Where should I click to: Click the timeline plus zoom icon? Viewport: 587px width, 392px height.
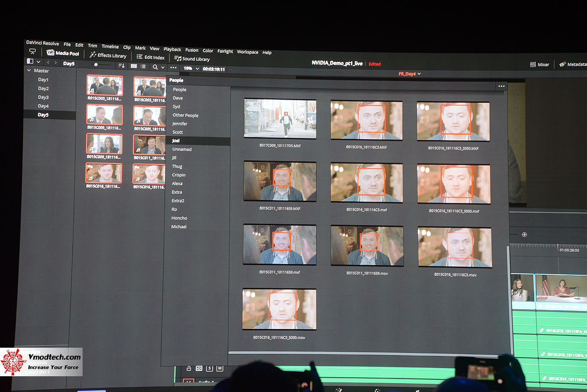coord(524,234)
